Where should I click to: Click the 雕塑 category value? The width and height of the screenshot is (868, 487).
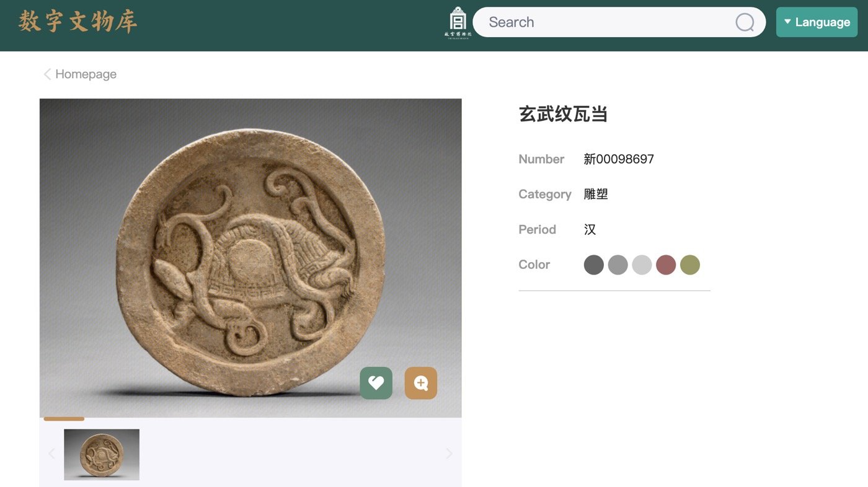point(596,195)
